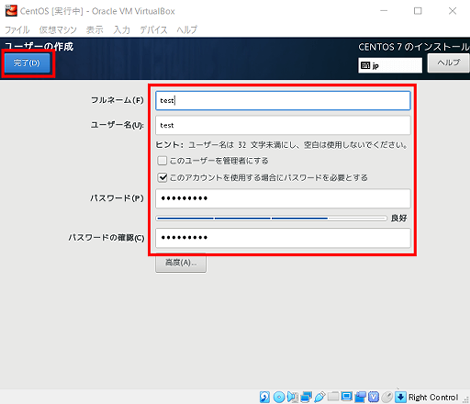The width and height of the screenshot is (470, 404).
Task: Click the フルネーム full name input field
Action: pos(283,100)
